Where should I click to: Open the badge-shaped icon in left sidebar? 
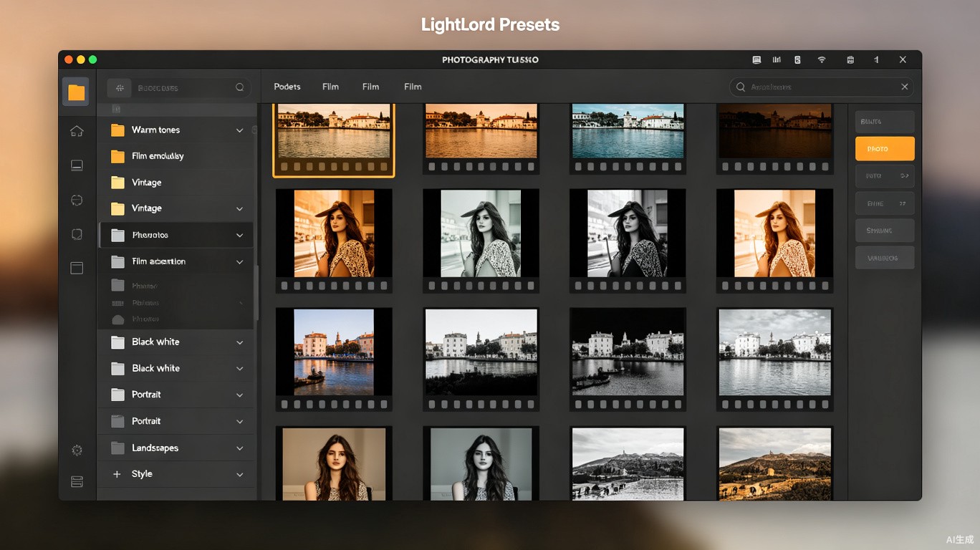[x=77, y=234]
